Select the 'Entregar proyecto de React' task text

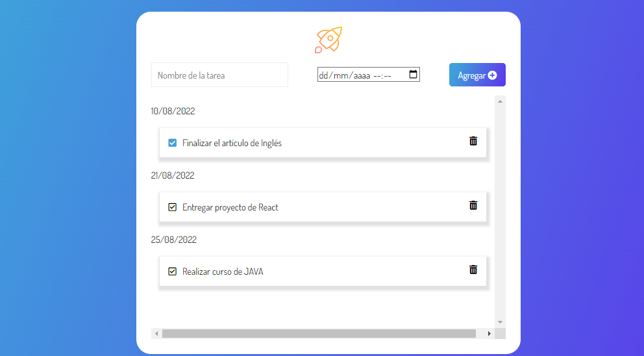[x=230, y=207]
